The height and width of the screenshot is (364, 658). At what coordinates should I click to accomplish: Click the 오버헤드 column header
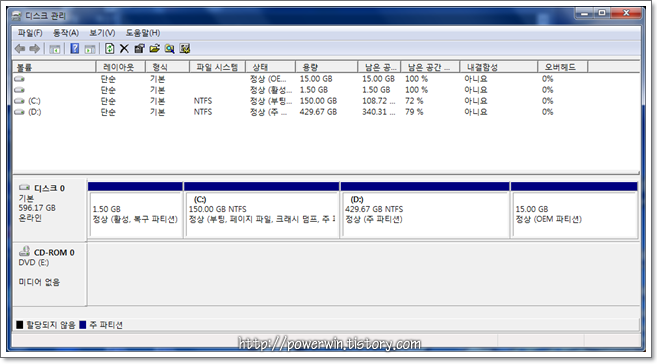coord(563,67)
